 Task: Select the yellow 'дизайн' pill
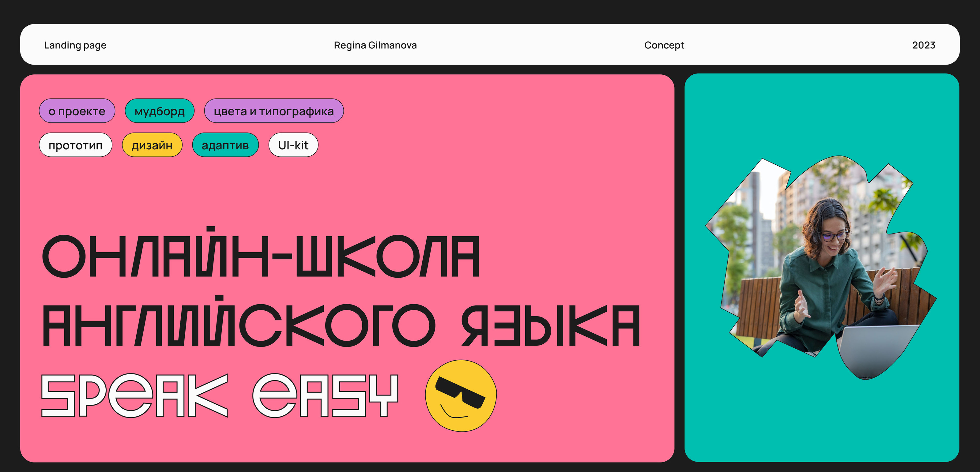(152, 145)
